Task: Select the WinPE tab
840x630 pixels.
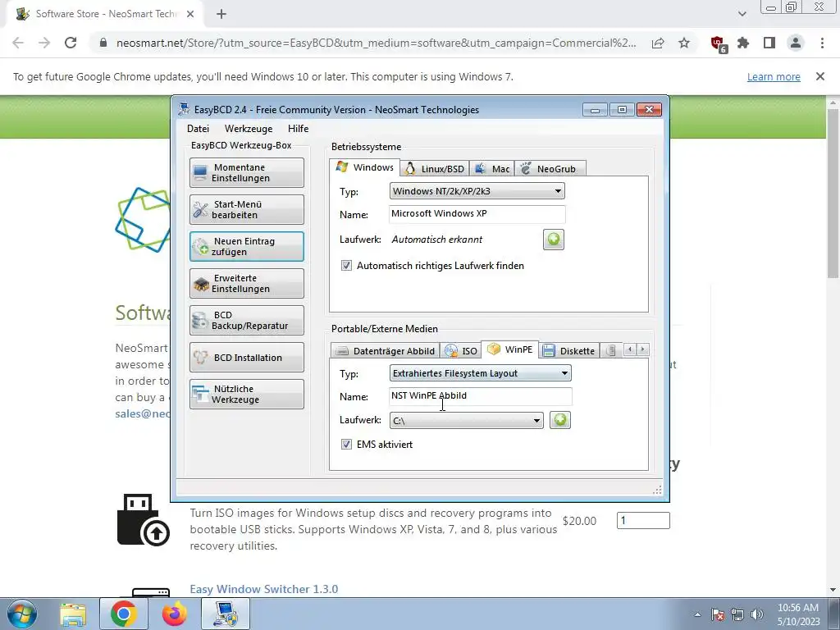Action: coord(510,349)
